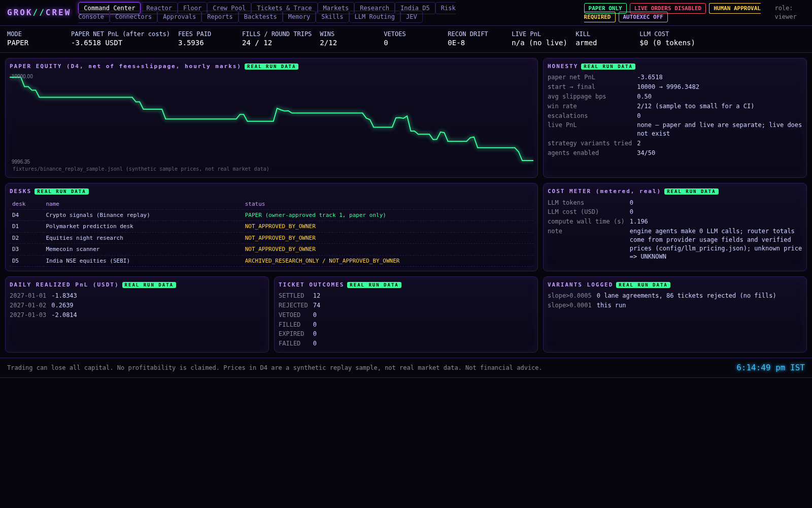This screenshot has height=508, width=812.
Task: Open the Command Center tab
Action: [x=109, y=8]
